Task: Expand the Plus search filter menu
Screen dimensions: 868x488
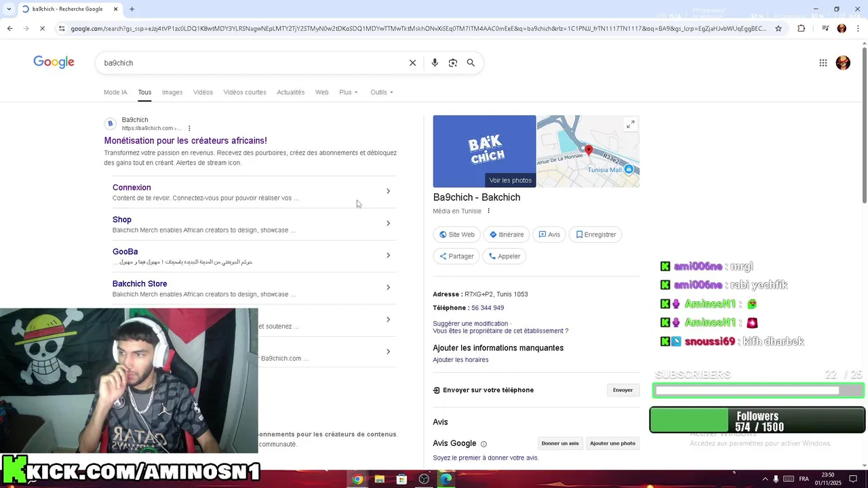Action: [x=349, y=92]
